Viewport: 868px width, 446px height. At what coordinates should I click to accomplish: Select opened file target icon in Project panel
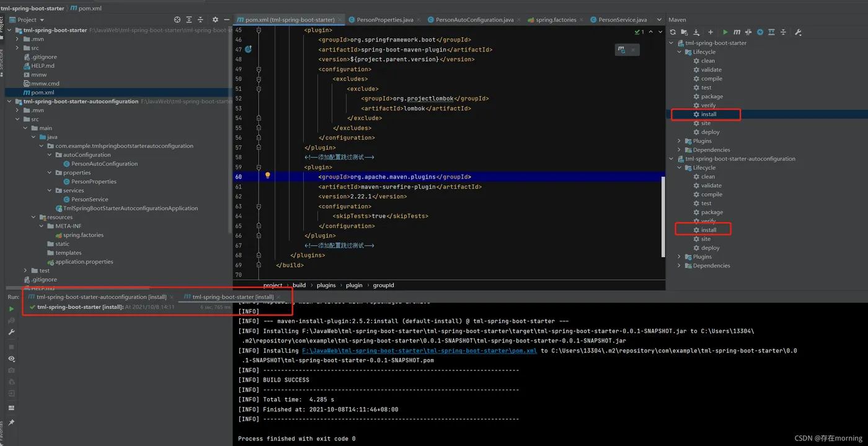click(x=177, y=20)
